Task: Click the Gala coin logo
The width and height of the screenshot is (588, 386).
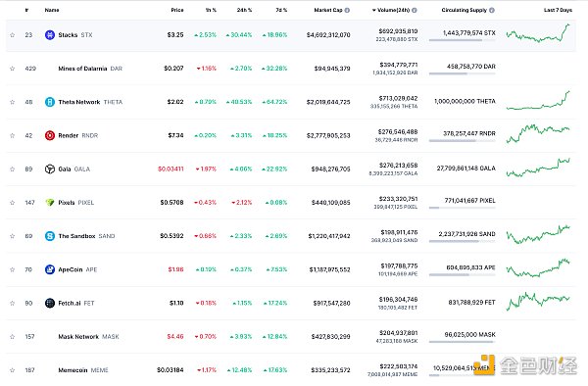Action: [x=50, y=169]
